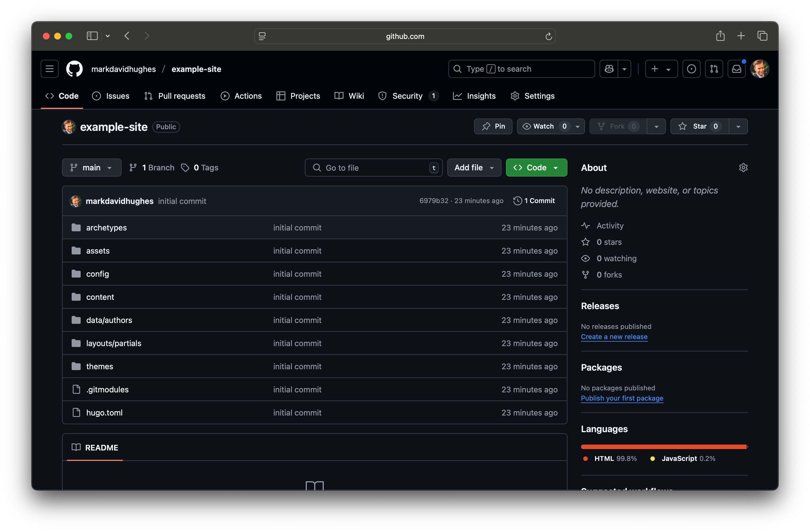This screenshot has height=532, width=810.
Task: Show Safari tab overview
Action: pos(762,36)
